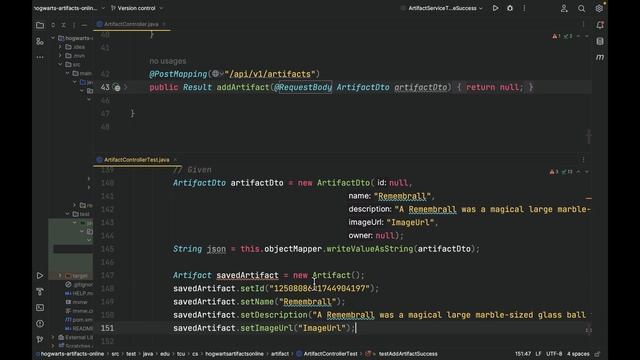Start debugging with the bug icon
640x360 pixels.
[510, 8]
